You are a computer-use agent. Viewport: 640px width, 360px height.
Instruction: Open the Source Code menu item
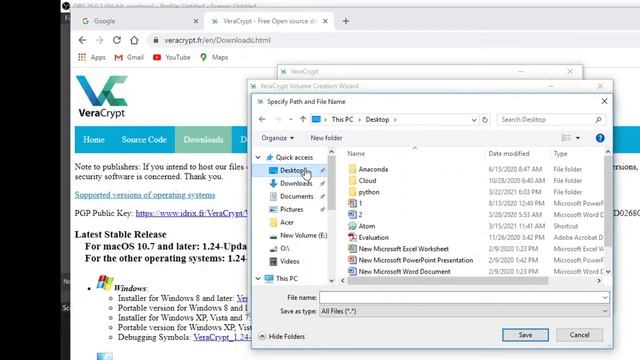(x=144, y=140)
